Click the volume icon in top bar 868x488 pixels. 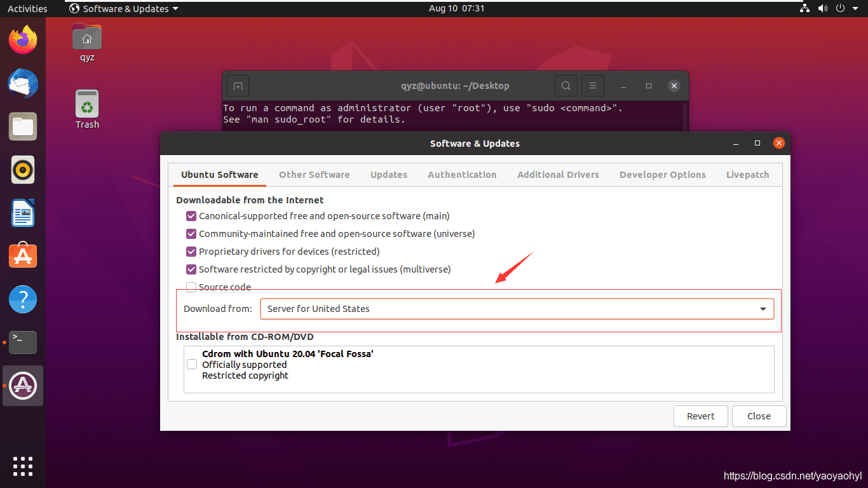(823, 8)
